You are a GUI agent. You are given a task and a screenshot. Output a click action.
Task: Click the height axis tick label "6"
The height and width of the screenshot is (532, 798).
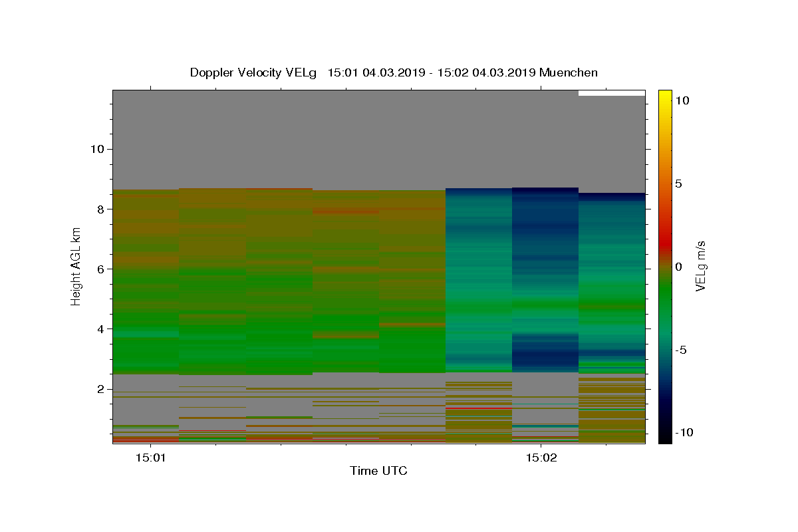[x=100, y=269]
